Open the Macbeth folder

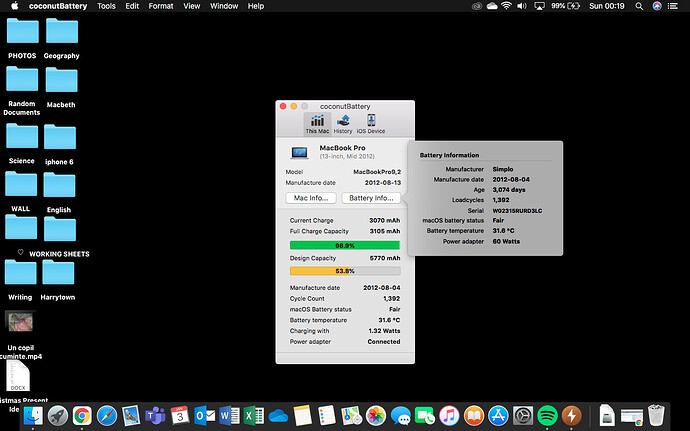click(x=61, y=80)
